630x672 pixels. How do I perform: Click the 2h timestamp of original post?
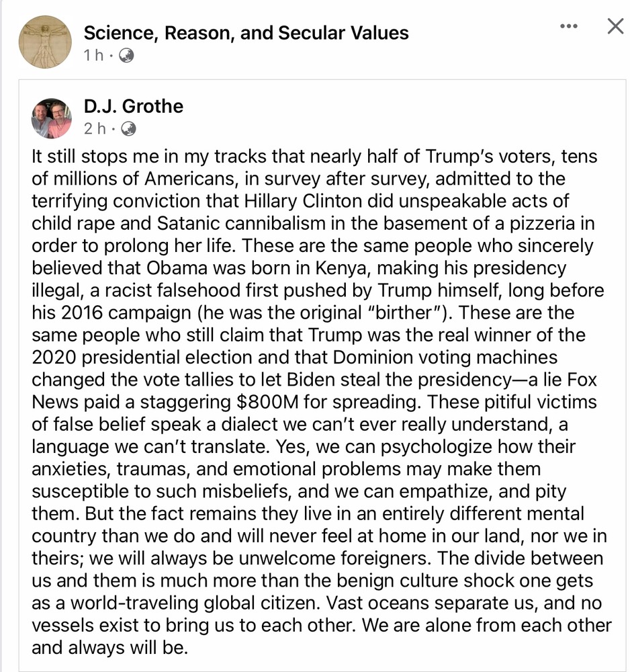pos(94,128)
